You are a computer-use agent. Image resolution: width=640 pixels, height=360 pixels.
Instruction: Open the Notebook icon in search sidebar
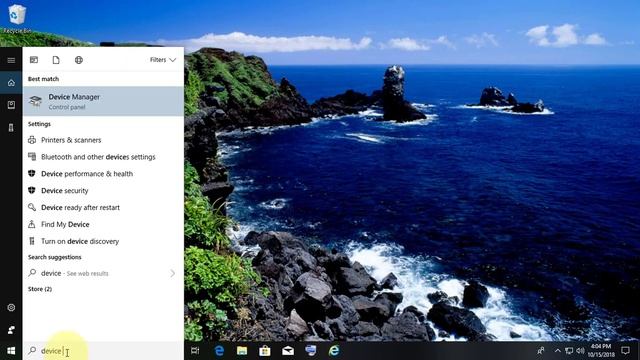11,105
